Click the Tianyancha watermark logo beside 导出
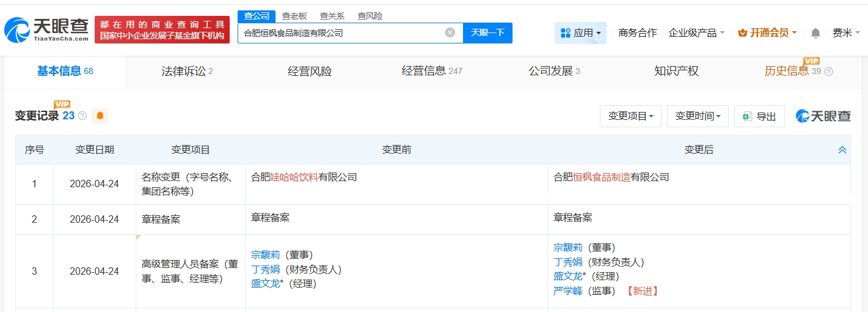Image resolution: width=868 pixels, height=312 pixels. (823, 116)
